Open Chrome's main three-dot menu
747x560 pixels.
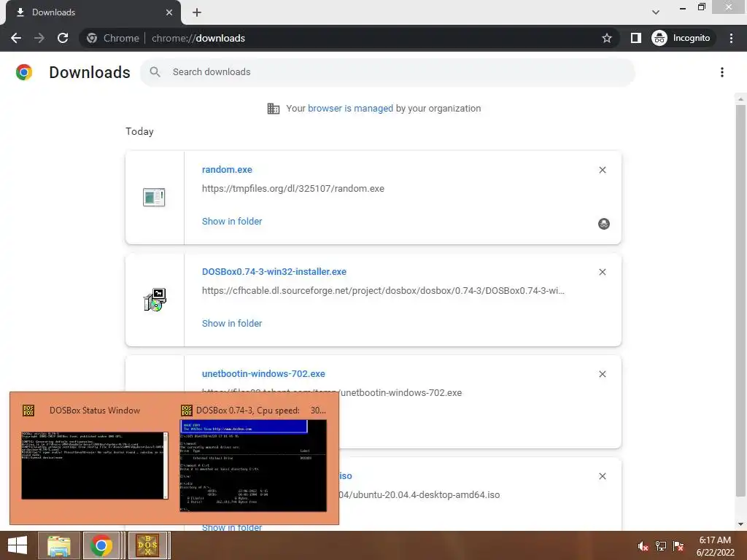(x=731, y=38)
